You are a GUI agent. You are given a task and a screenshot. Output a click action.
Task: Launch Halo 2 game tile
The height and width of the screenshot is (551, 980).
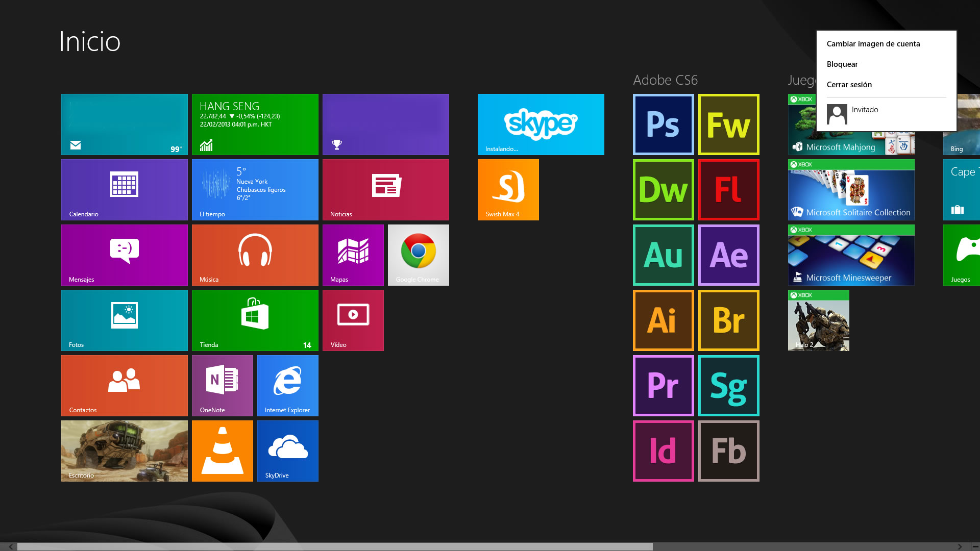click(x=819, y=320)
